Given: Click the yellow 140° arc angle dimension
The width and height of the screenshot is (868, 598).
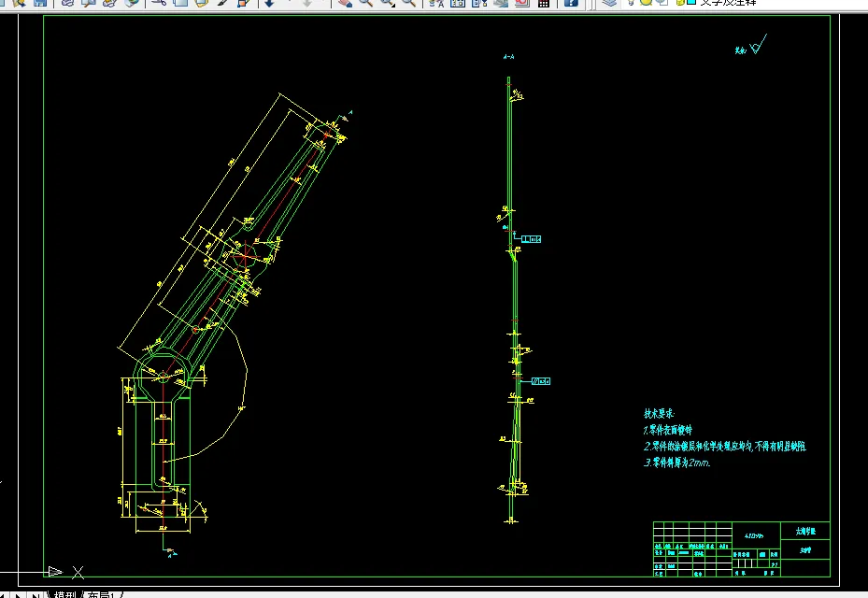Looking at the screenshot, I should (x=241, y=408).
